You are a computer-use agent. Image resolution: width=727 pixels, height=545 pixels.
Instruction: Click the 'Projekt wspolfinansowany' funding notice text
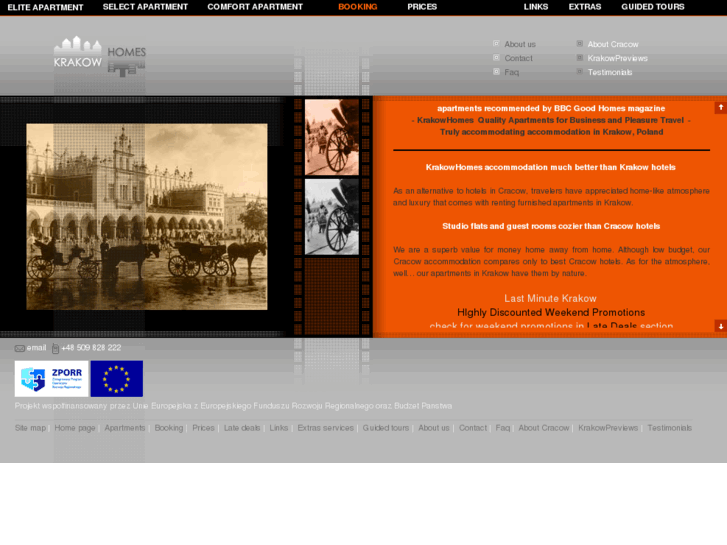[x=233, y=406]
